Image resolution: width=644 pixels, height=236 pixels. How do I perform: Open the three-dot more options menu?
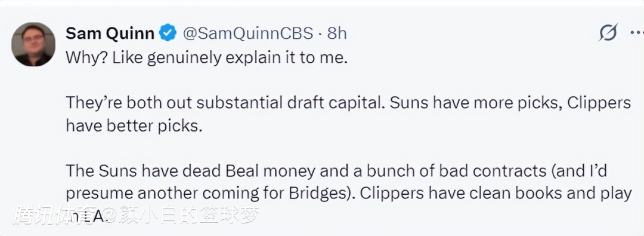point(637,32)
